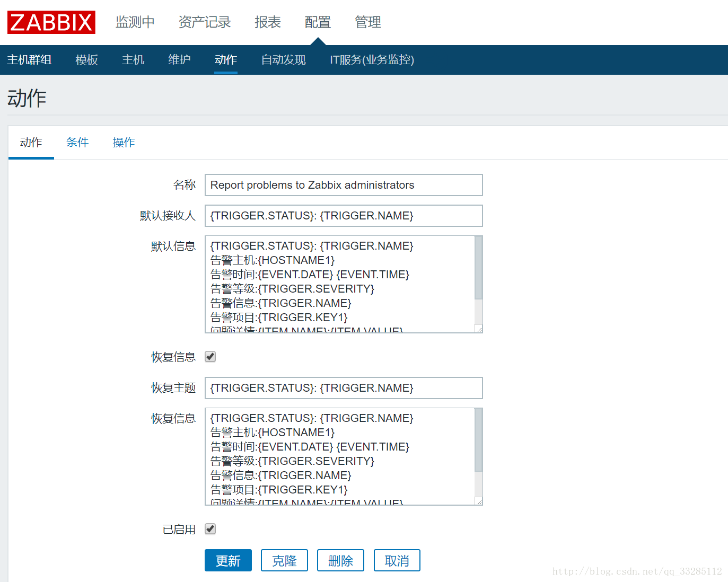Screen dimensions: 728x582
Task: Go to 自动发现 submenu
Action: tap(284, 60)
